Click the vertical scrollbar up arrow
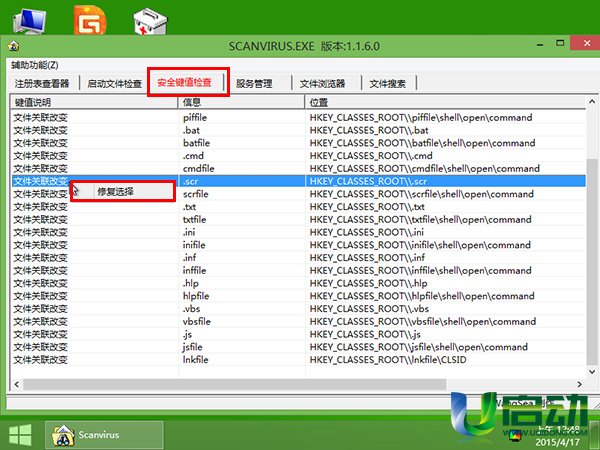Image resolution: width=600 pixels, height=450 pixels. click(592, 101)
